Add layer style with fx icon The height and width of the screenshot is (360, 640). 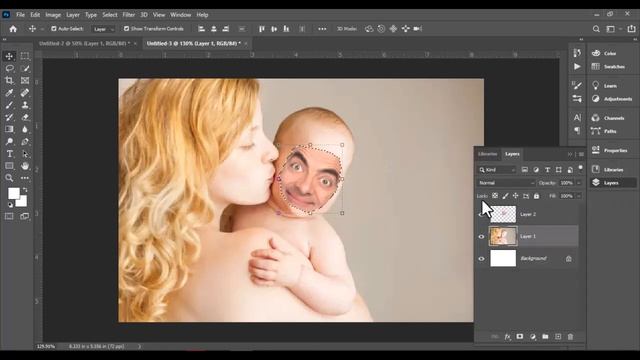[507, 337]
